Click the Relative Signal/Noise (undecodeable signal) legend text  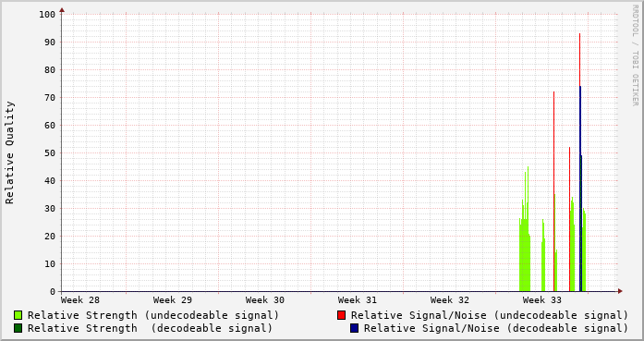coord(490,315)
